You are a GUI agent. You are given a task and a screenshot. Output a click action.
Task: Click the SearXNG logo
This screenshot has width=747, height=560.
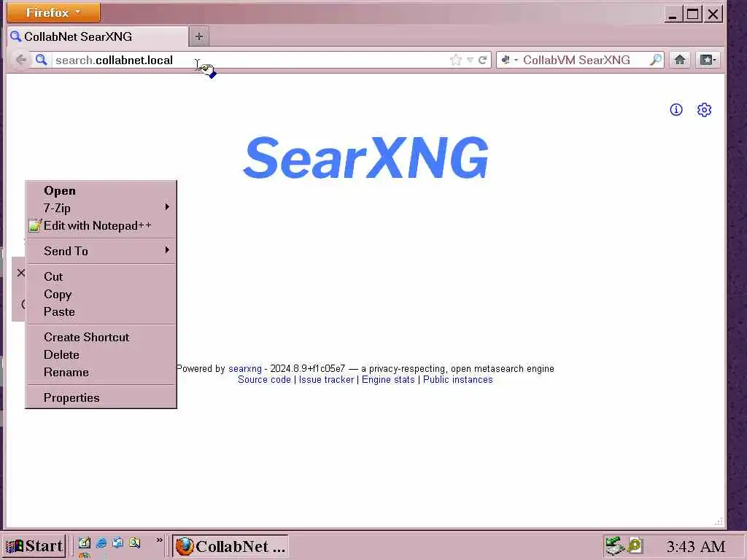366,157
